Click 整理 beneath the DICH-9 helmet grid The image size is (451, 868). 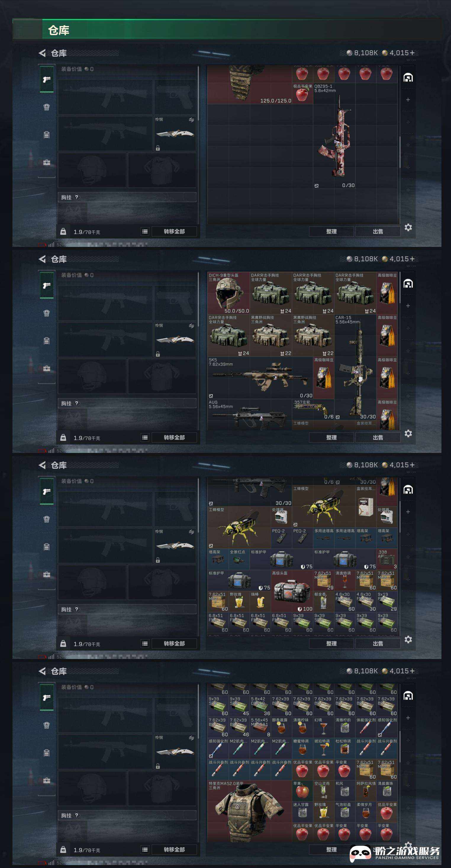pos(331,437)
